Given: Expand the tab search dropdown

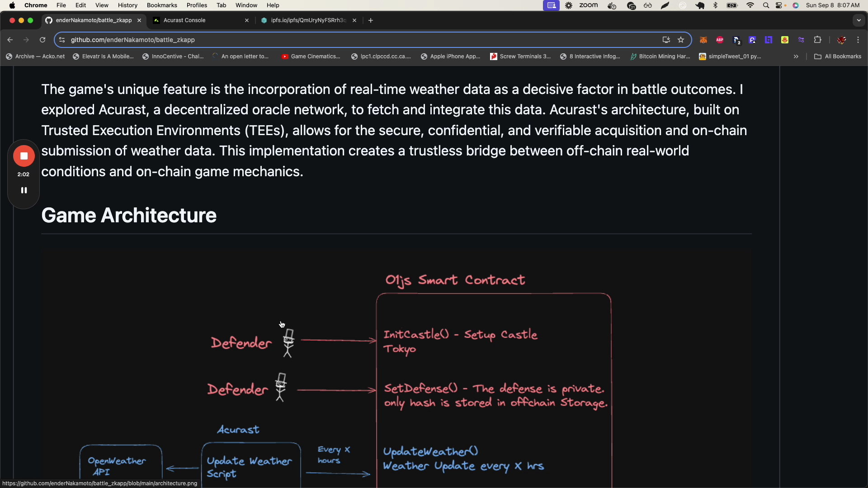Looking at the screenshot, I should (x=859, y=20).
